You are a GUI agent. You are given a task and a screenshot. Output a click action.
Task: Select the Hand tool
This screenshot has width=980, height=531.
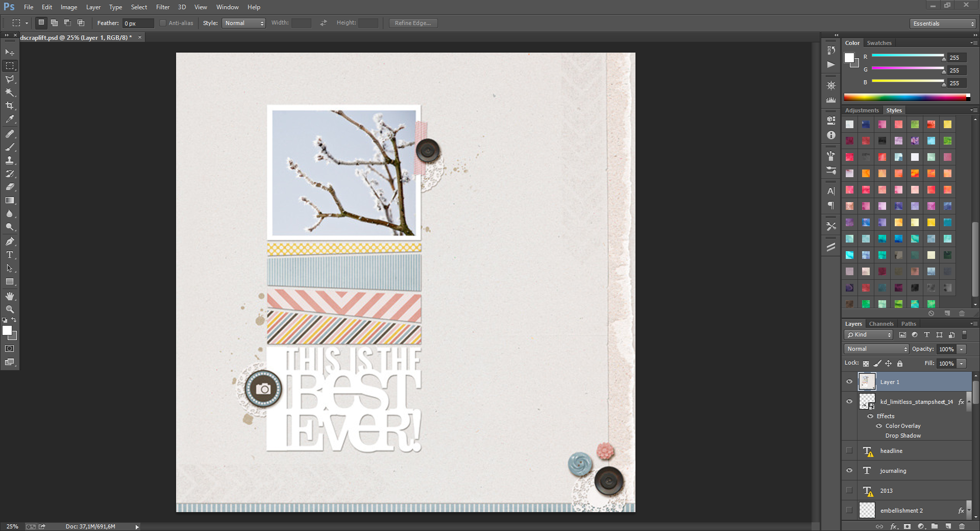pos(10,296)
